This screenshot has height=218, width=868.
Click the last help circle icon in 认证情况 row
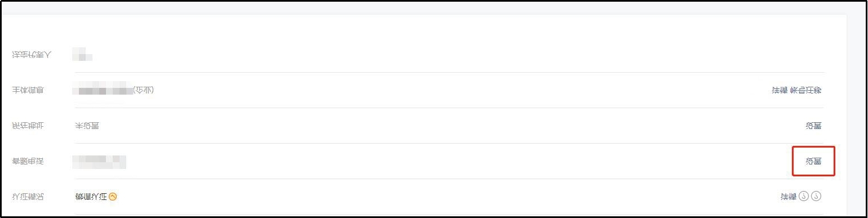pos(816,197)
